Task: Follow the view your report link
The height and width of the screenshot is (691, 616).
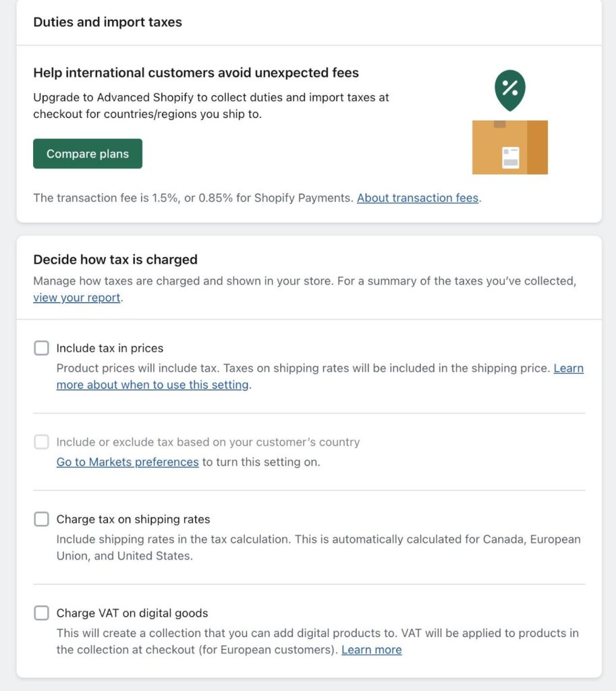Action: [77, 298]
